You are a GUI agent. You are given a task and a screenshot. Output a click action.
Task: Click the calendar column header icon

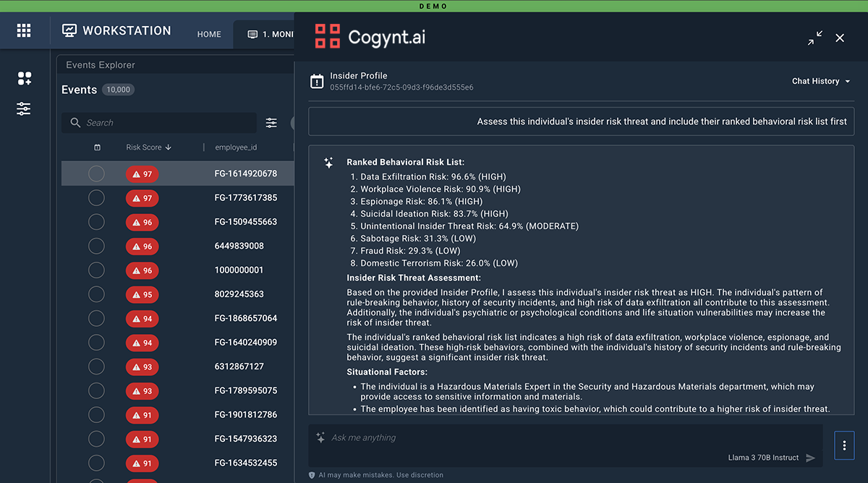pos(97,148)
